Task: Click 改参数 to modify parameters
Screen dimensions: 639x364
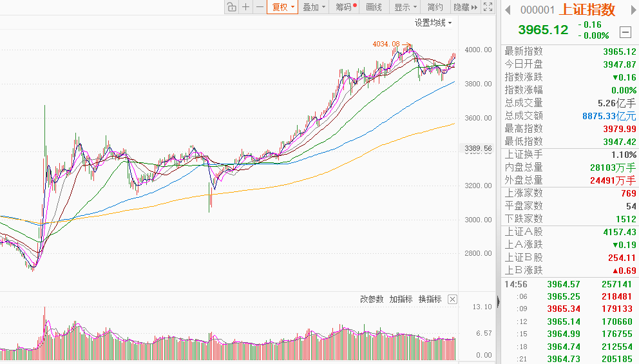Action: (x=372, y=299)
